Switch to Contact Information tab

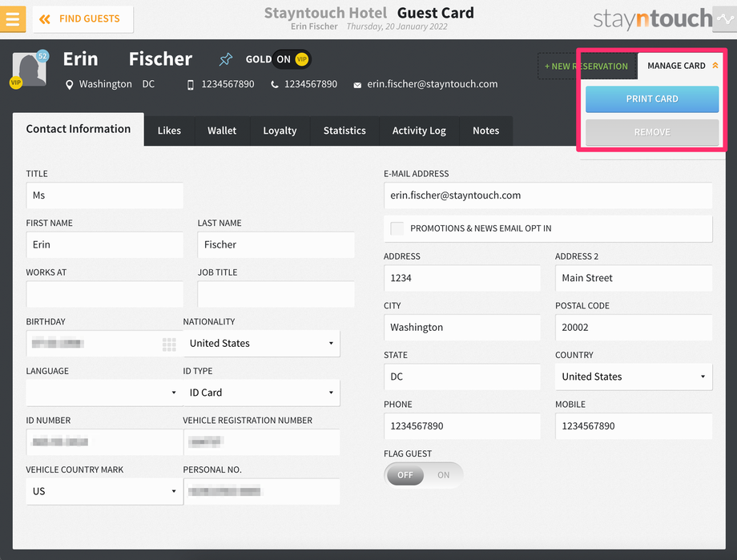click(78, 129)
